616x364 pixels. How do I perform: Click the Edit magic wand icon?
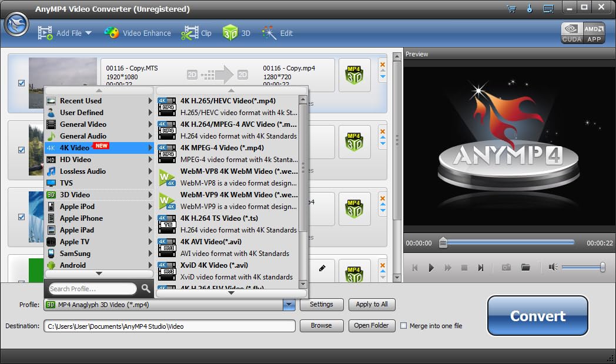[269, 33]
